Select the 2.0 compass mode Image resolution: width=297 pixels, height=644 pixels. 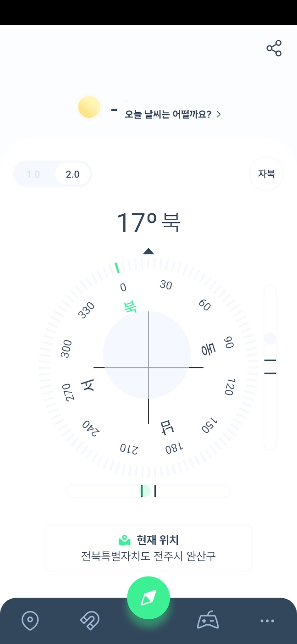(x=72, y=174)
